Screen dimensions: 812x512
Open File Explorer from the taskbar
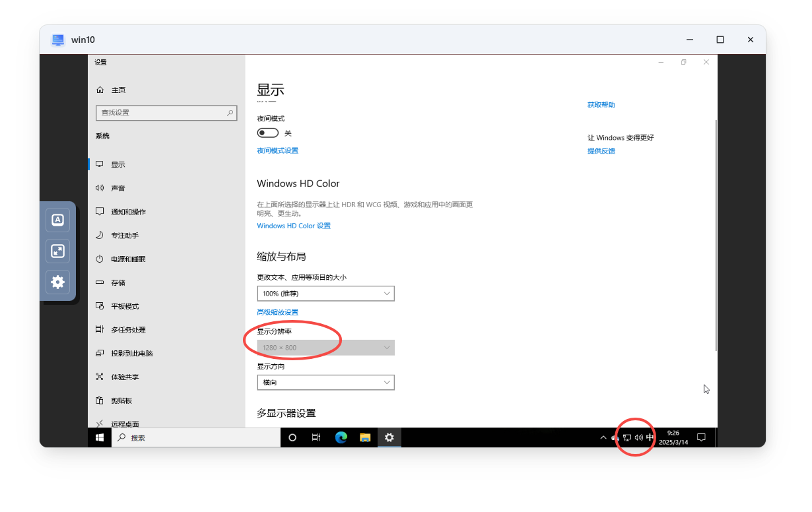(365, 437)
